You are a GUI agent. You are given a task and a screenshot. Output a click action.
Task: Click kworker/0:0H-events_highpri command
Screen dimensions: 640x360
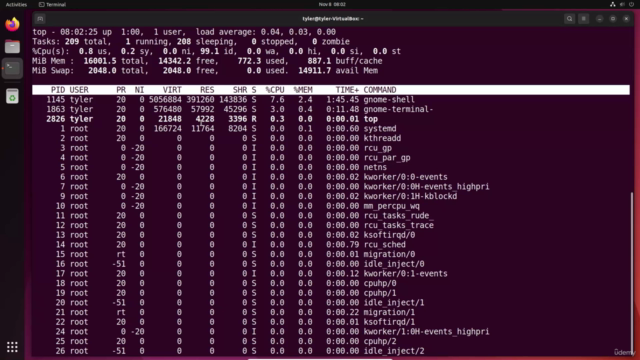pyautogui.click(x=426, y=187)
